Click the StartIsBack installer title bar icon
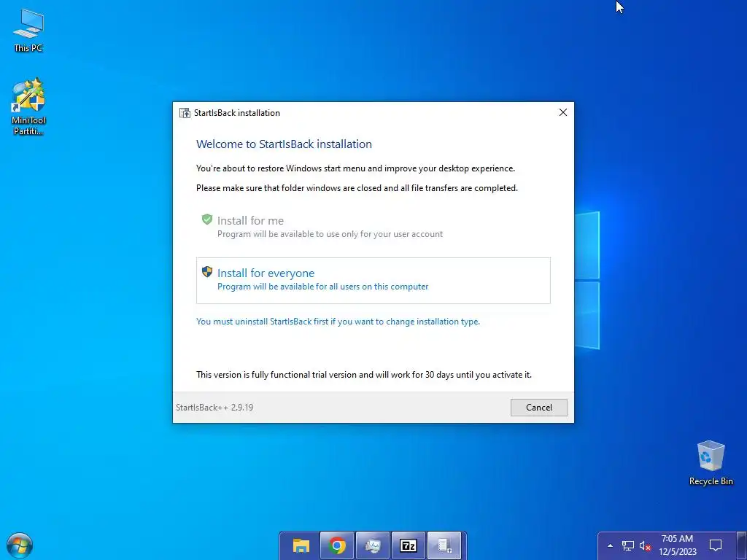 pyautogui.click(x=185, y=113)
